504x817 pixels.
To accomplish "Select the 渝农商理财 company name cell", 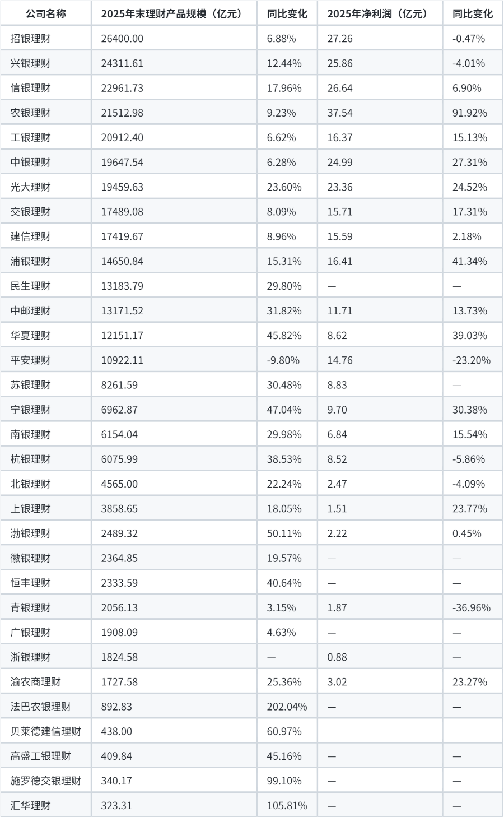I will (x=36, y=681).
